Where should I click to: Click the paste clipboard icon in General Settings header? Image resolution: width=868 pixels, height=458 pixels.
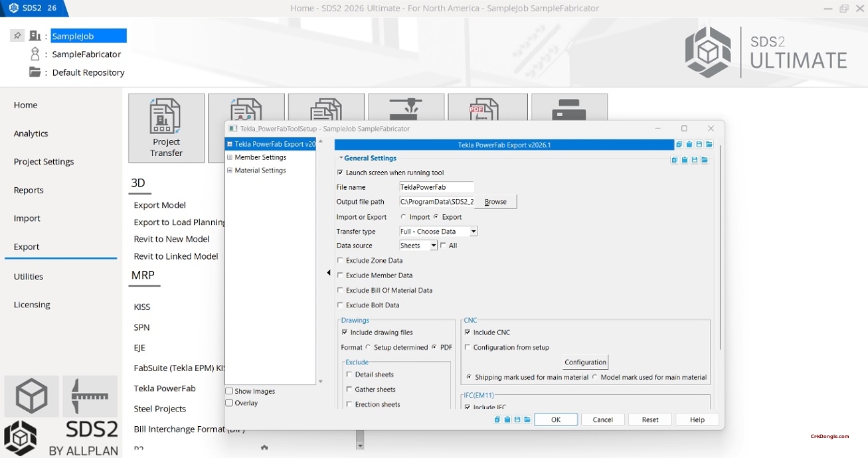(x=684, y=160)
